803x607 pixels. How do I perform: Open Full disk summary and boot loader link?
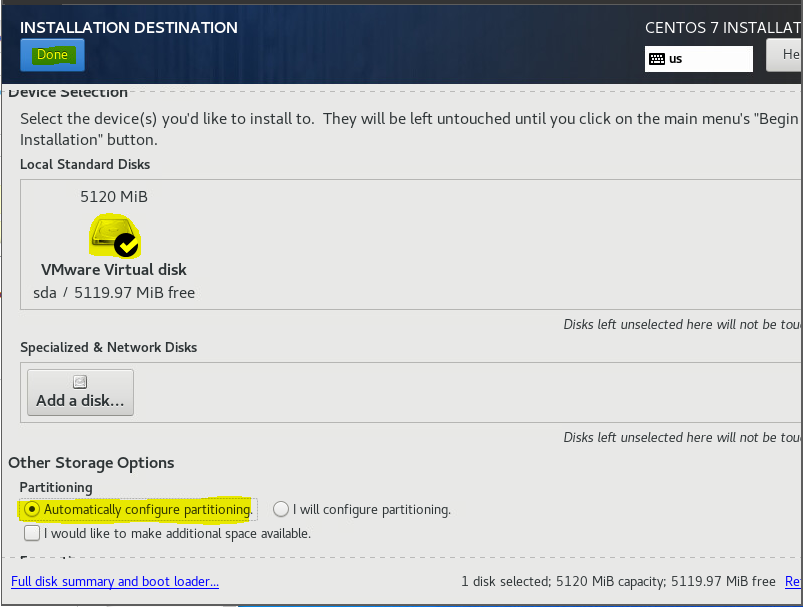(115, 581)
